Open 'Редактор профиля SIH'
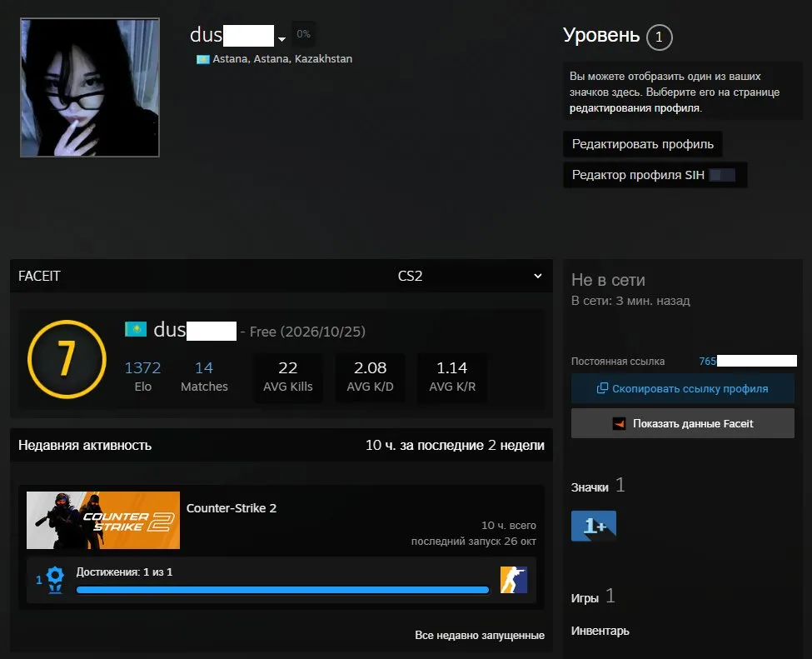Screen dimensions: 812x659 (655, 175)
